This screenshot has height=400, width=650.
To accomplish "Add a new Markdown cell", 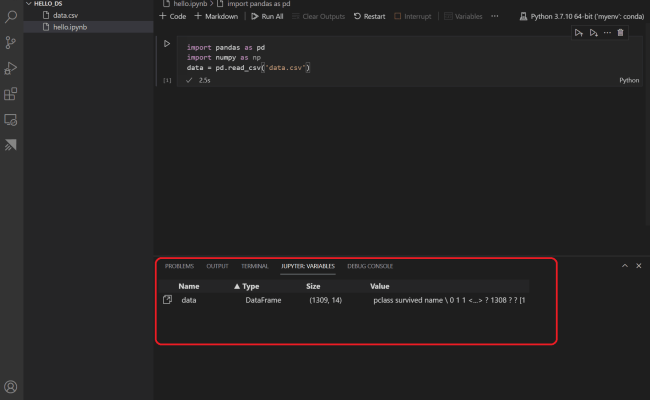I will tap(216, 17).
